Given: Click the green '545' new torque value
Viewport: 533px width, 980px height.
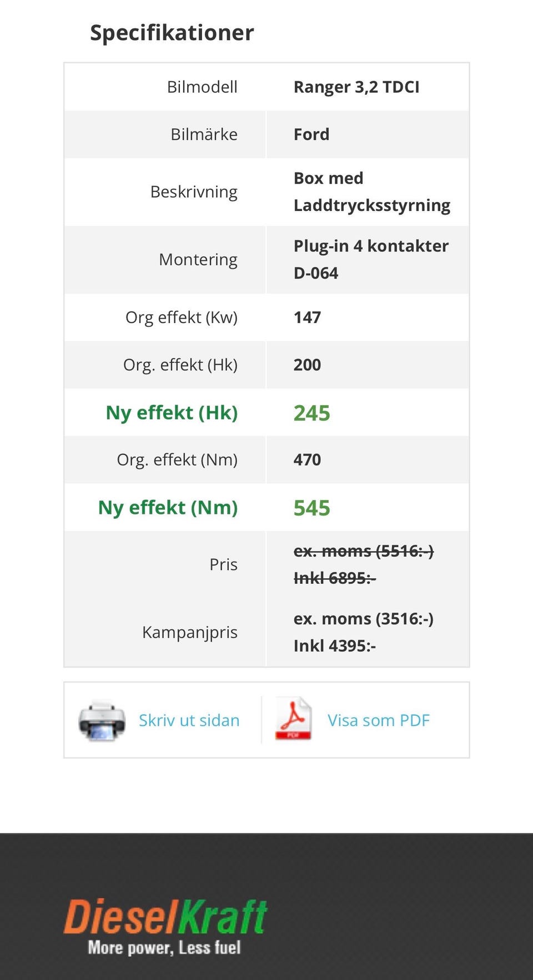Looking at the screenshot, I should click(311, 508).
